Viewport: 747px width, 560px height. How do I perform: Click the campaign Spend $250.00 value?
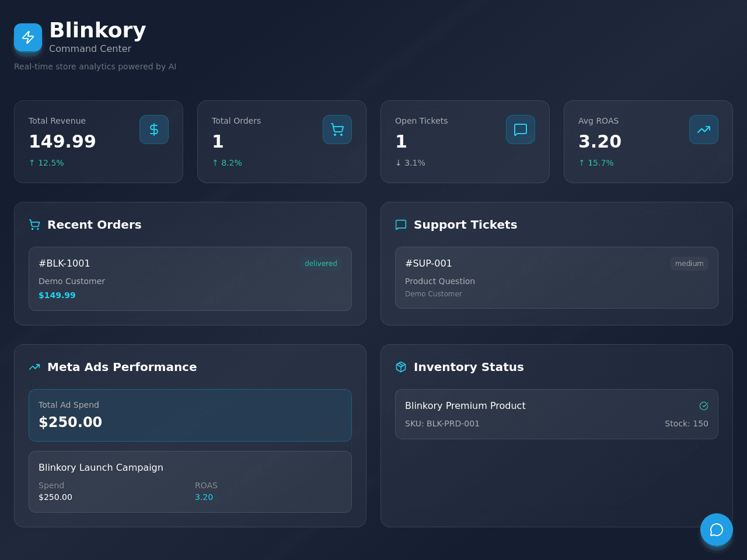coord(55,497)
